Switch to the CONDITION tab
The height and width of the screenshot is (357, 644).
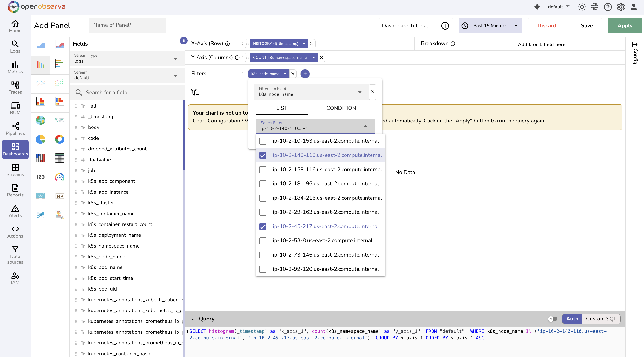[341, 108]
